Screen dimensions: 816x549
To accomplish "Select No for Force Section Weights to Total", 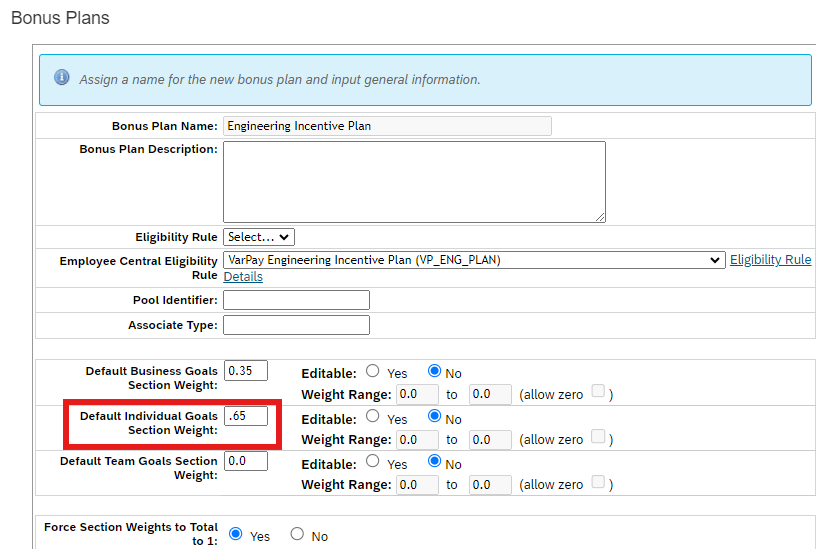I will pos(297,534).
